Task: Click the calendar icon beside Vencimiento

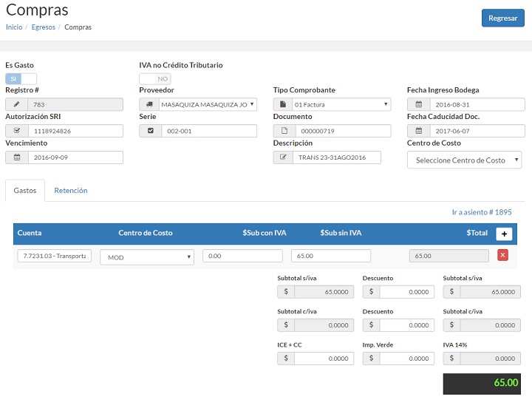Action: (16, 157)
